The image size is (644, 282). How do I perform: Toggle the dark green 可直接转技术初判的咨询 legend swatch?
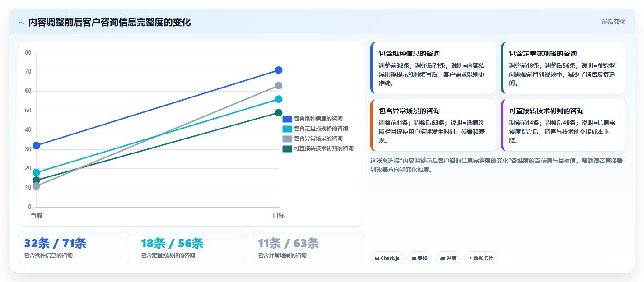[x=287, y=148]
